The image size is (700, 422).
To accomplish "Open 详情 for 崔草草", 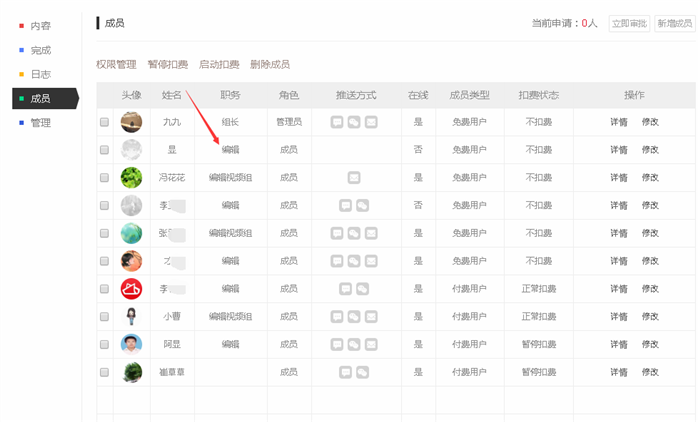I will point(619,372).
